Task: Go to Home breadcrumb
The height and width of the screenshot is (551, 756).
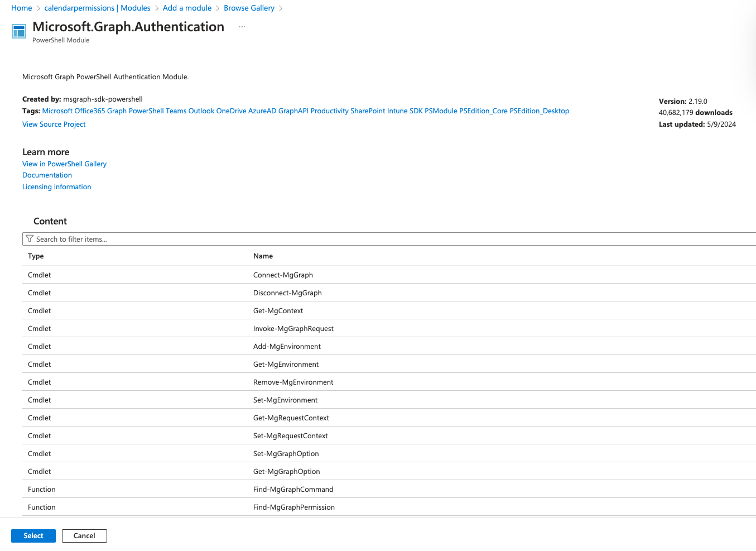Action: 22,8
